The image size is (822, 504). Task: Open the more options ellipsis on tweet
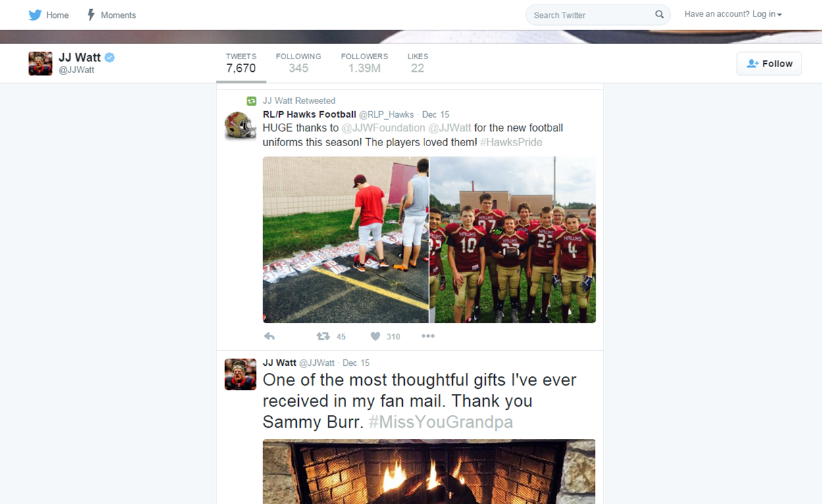tap(428, 336)
